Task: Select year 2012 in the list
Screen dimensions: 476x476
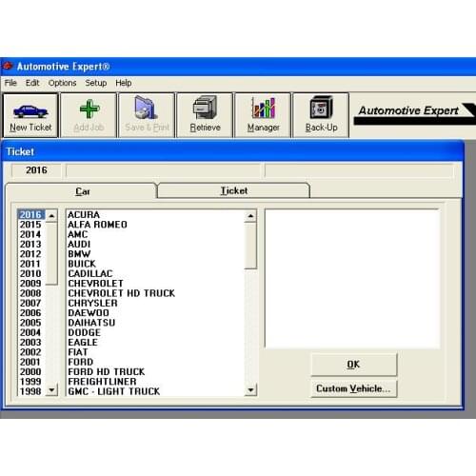Action: (30, 254)
